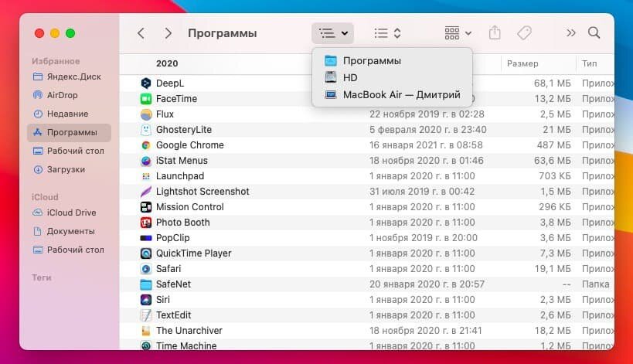Go forward with the right chevron
Screen dimensions: 633x364
168,33
